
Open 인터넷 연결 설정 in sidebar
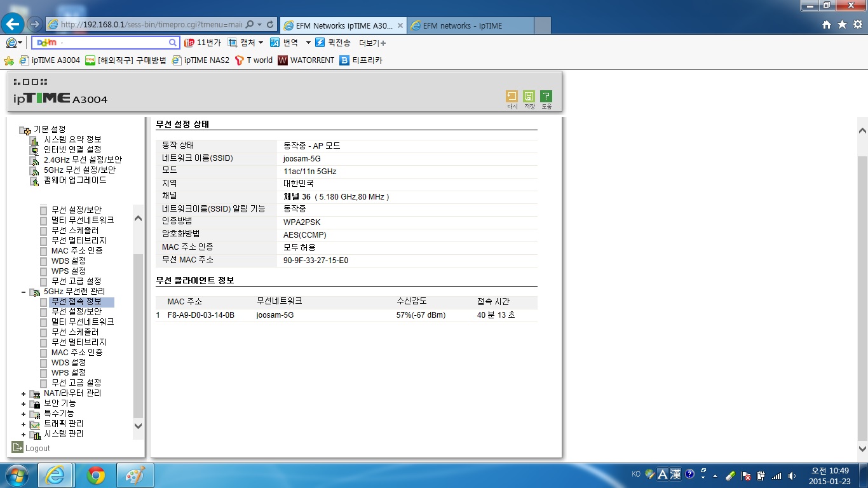[x=72, y=149]
